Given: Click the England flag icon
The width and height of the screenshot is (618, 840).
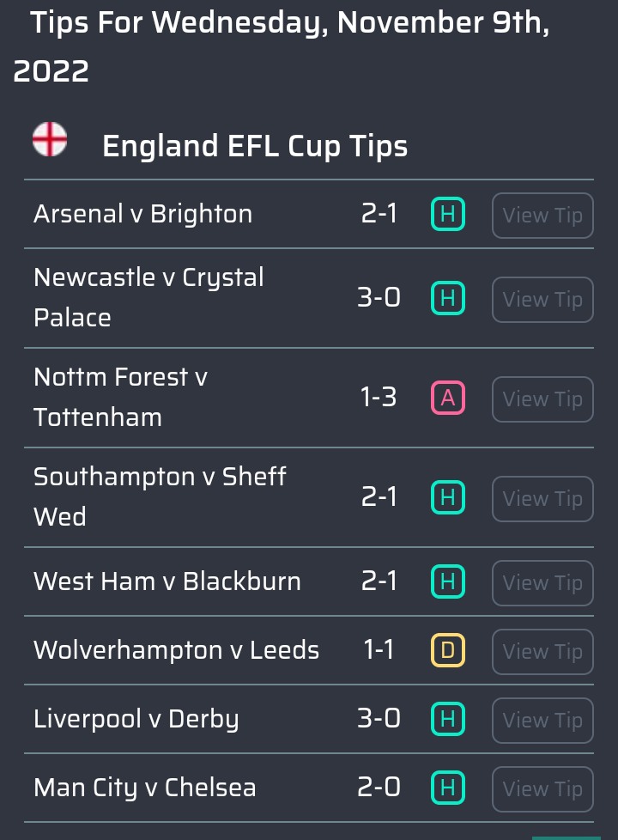Looking at the screenshot, I should [x=50, y=139].
